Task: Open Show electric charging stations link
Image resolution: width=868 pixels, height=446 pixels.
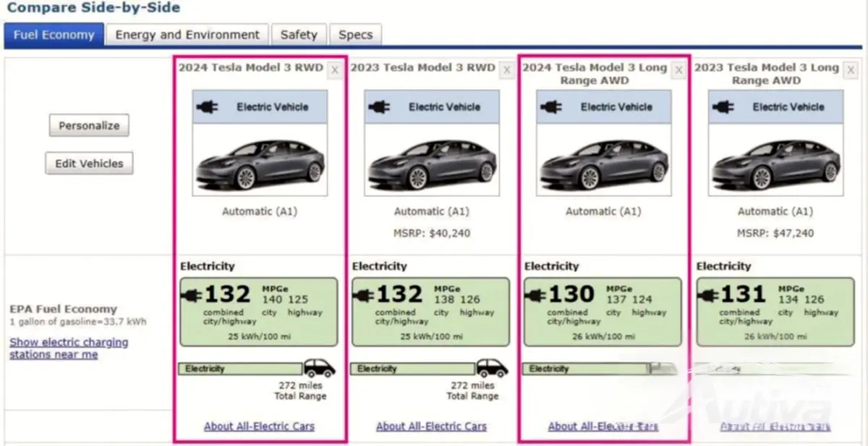Action: pos(69,348)
